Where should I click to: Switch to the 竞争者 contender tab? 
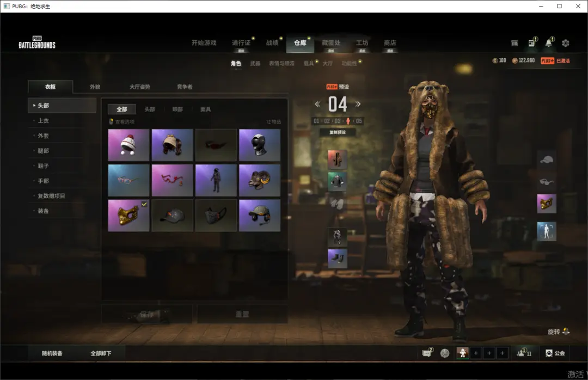point(185,87)
